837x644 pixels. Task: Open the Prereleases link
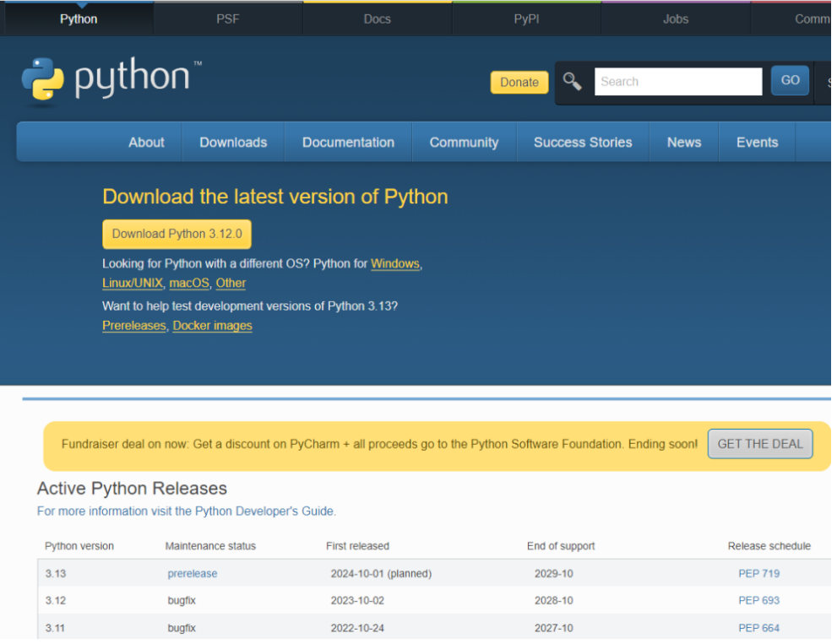click(x=134, y=326)
